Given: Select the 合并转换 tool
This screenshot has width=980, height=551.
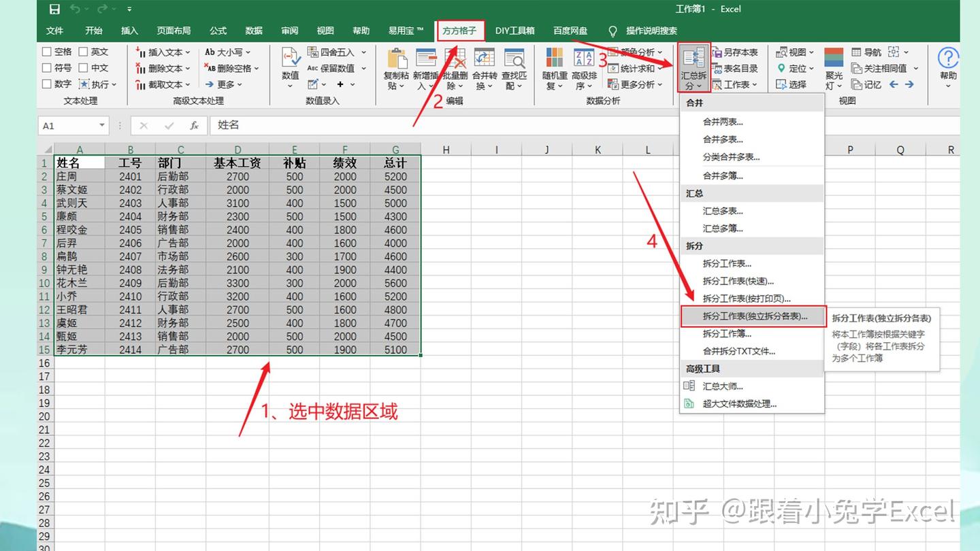Looking at the screenshot, I should (484, 67).
